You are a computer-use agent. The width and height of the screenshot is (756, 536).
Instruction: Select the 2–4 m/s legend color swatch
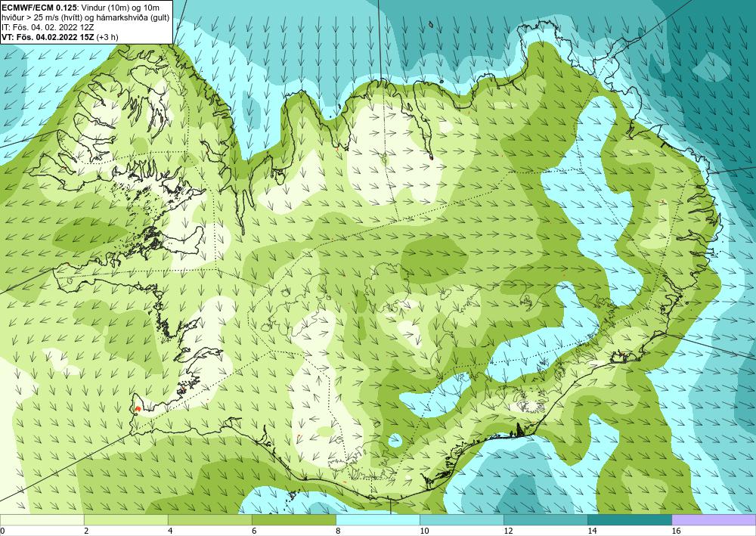pos(125,519)
